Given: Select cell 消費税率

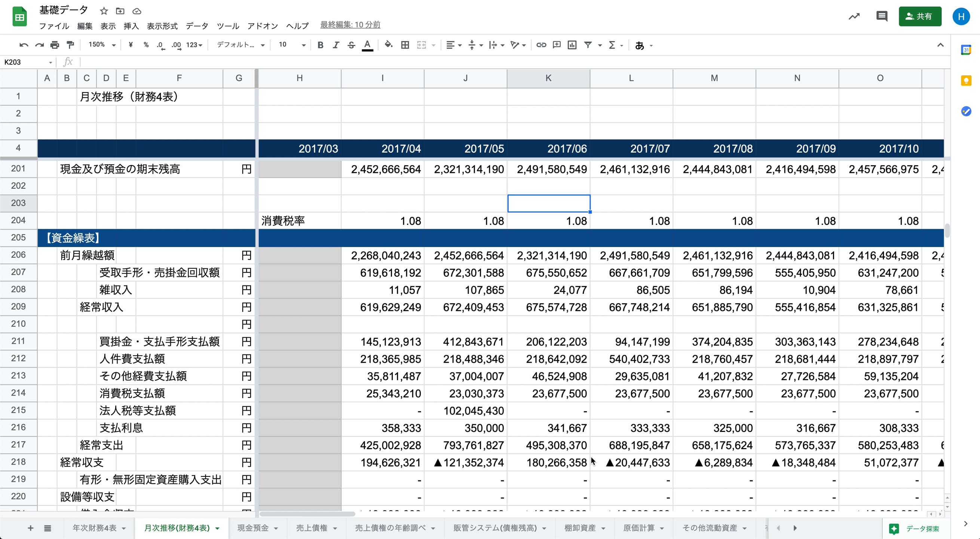Looking at the screenshot, I should click(x=299, y=221).
